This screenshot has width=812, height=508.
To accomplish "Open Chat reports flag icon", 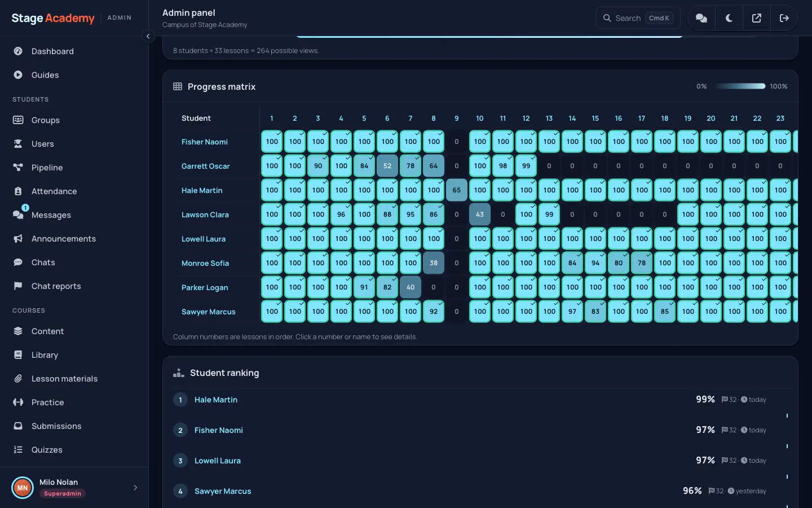I will pos(18,286).
